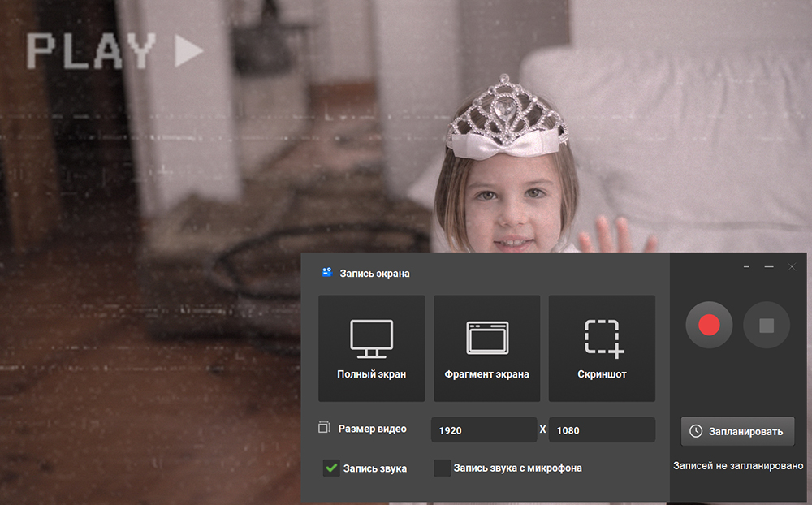Minimize the screen recorder window
This screenshot has width=812, height=505.
pos(768,267)
